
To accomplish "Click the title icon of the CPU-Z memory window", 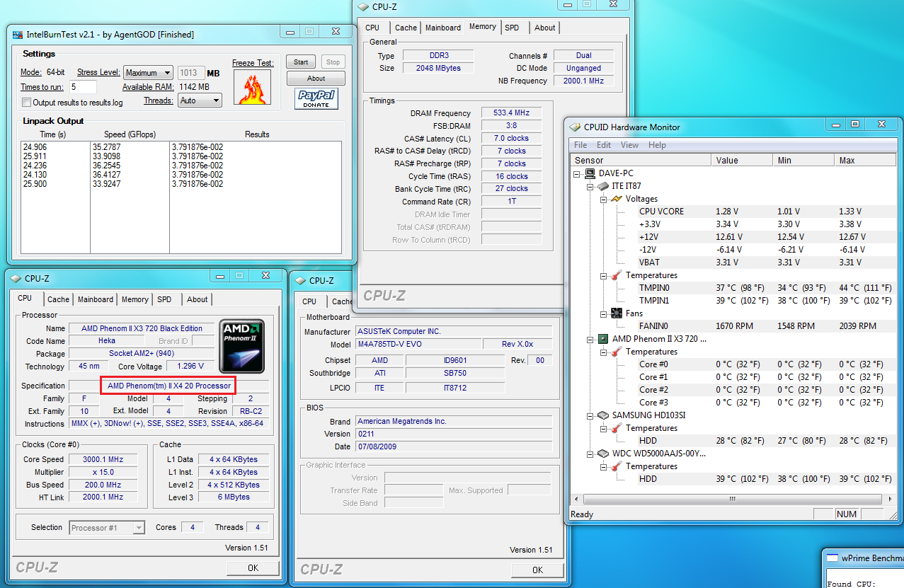I will [x=363, y=6].
